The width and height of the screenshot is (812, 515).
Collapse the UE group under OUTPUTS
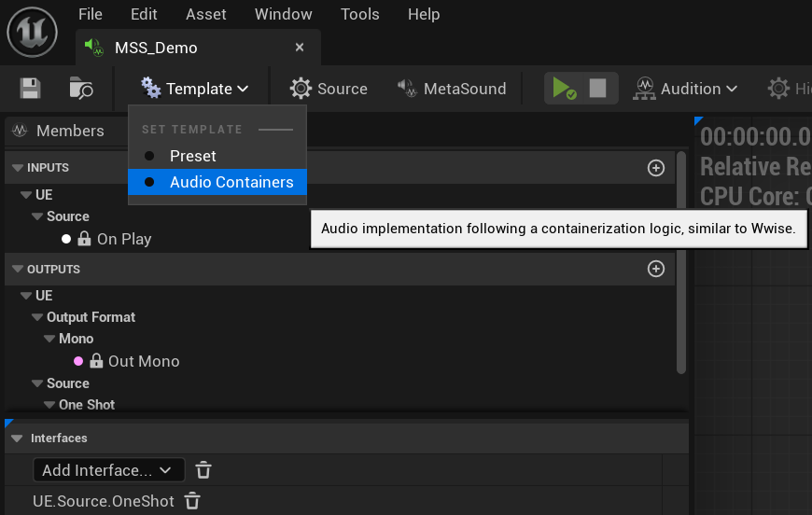(x=26, y=296)
